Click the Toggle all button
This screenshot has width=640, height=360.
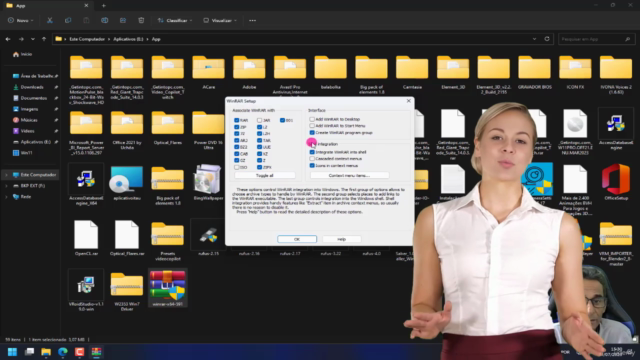point(264,176)
